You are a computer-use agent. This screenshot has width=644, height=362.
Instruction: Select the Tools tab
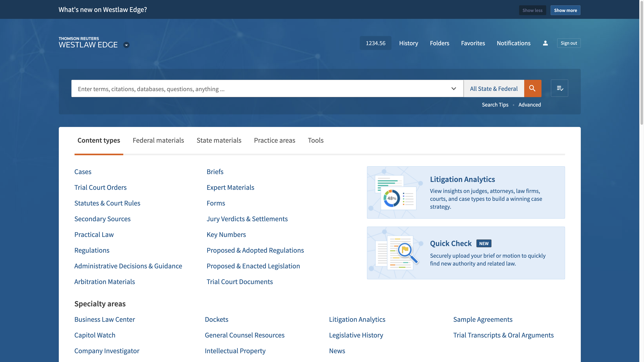(316, 140)
